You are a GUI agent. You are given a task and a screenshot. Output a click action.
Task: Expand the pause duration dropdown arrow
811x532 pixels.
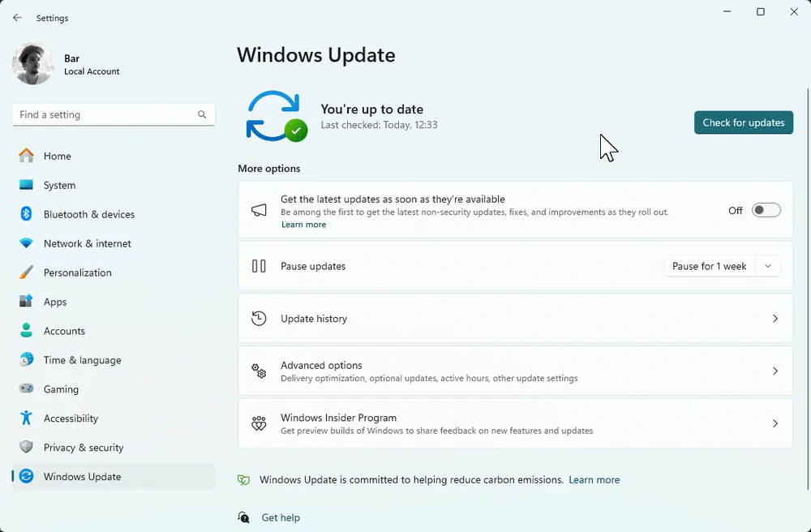(767, 266)
